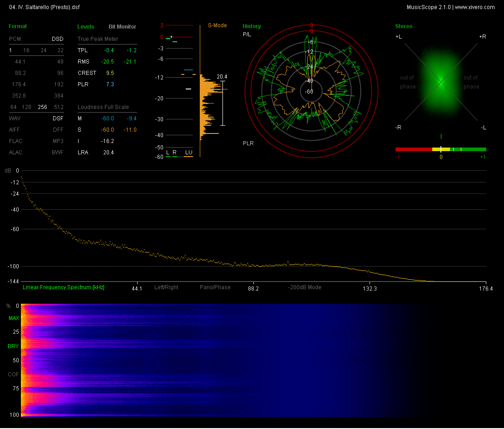
Task: Click the Levels panel heading
Action: tap(86, 27)
